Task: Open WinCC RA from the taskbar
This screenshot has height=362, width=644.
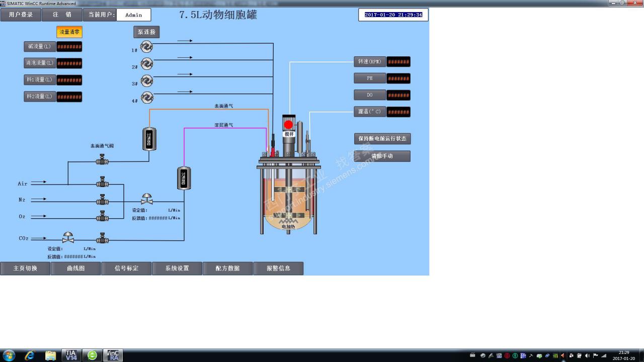Action: coord(113,355)
